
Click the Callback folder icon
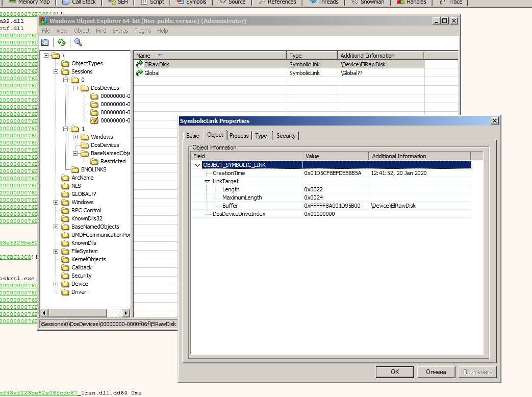pyautogui.click(x=65, y=268)
